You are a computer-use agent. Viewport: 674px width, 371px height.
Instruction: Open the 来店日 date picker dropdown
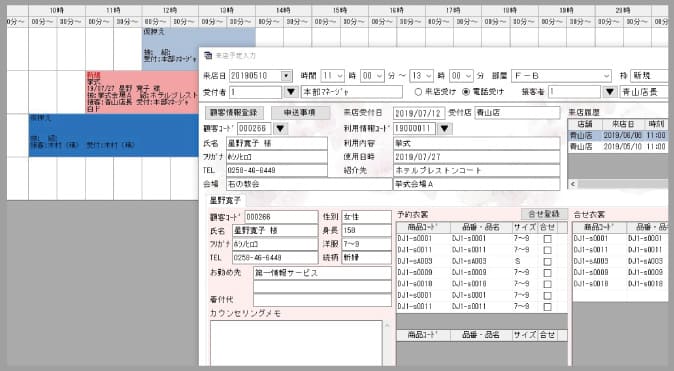[x=286, y=76]
